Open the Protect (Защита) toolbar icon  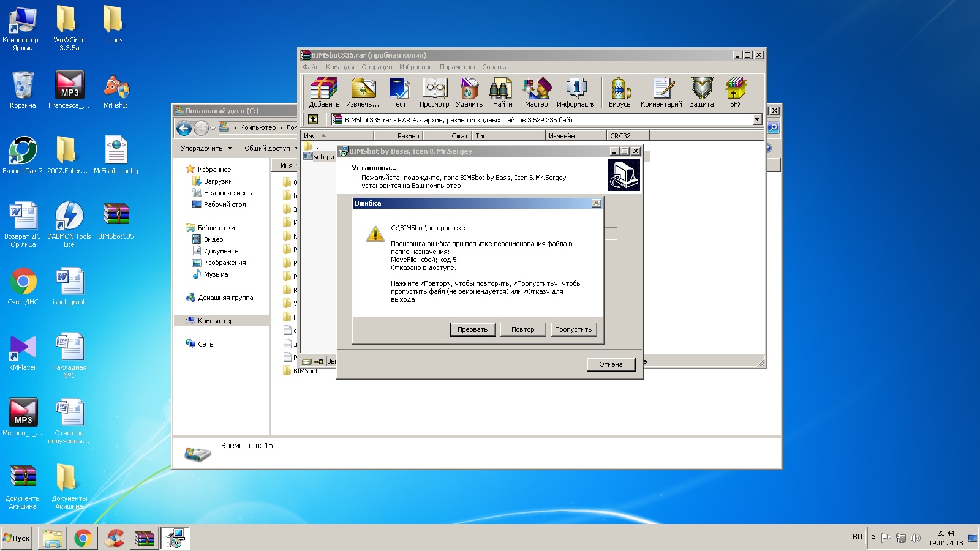[701, 92]
